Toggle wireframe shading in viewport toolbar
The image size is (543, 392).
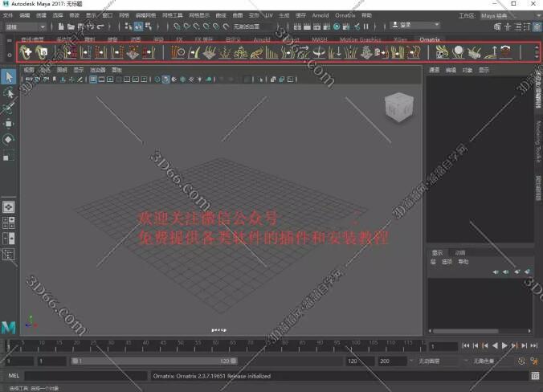[157, 79]
